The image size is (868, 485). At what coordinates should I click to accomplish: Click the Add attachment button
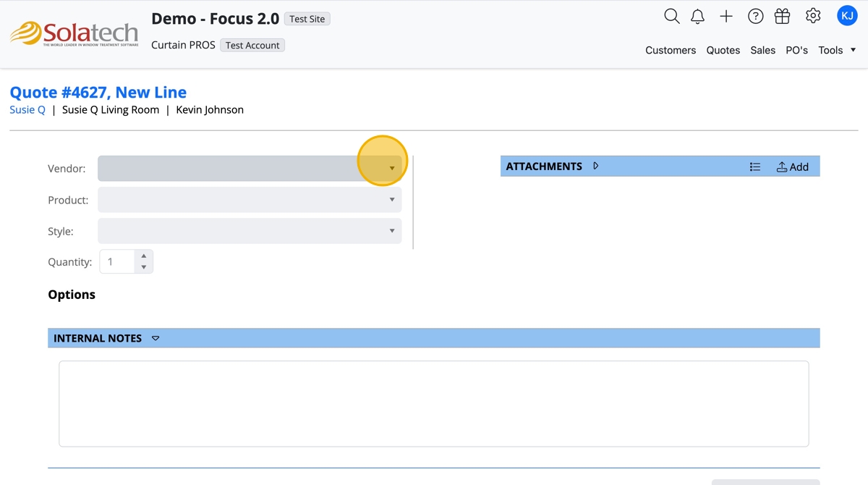pos(793,166)
